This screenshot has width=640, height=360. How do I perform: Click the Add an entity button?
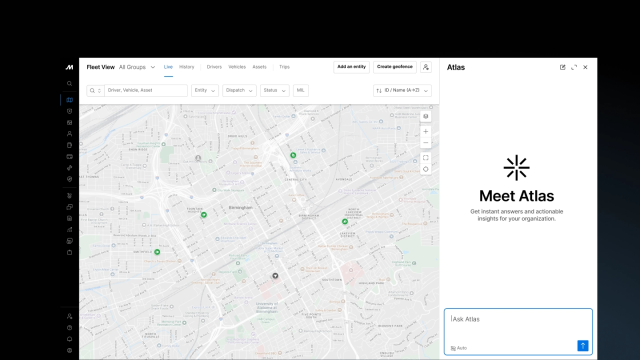tap(351, 67)
